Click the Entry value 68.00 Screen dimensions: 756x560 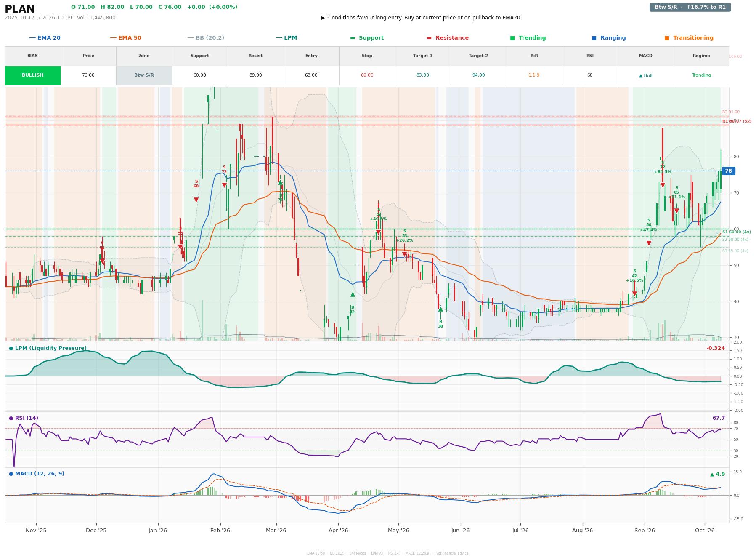tap(311, 75)
